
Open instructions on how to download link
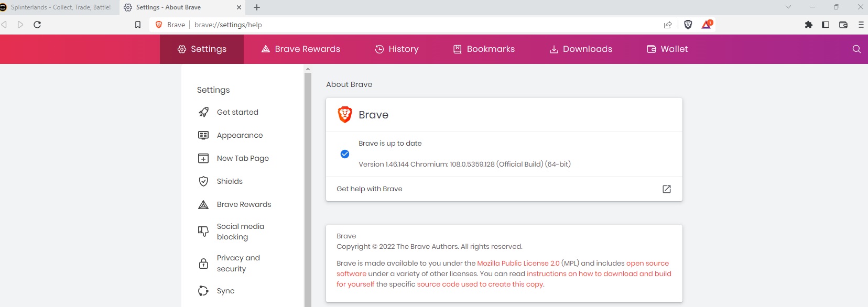[599, 274]
